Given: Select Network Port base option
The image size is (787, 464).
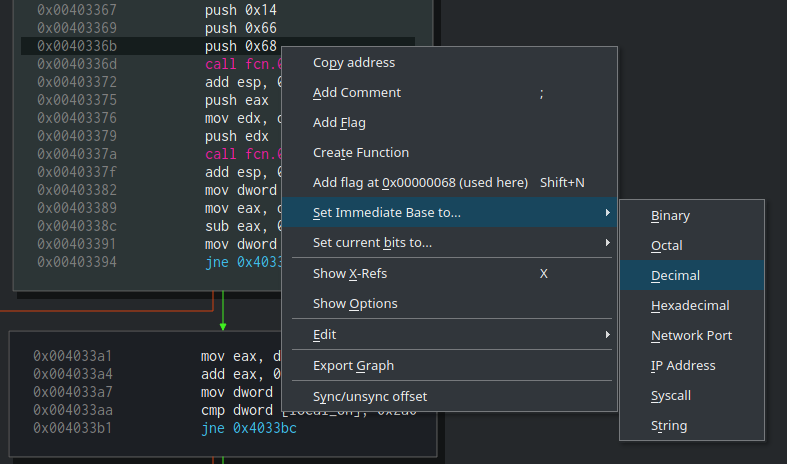Looking at the screenshot, I should coord(691,335).
